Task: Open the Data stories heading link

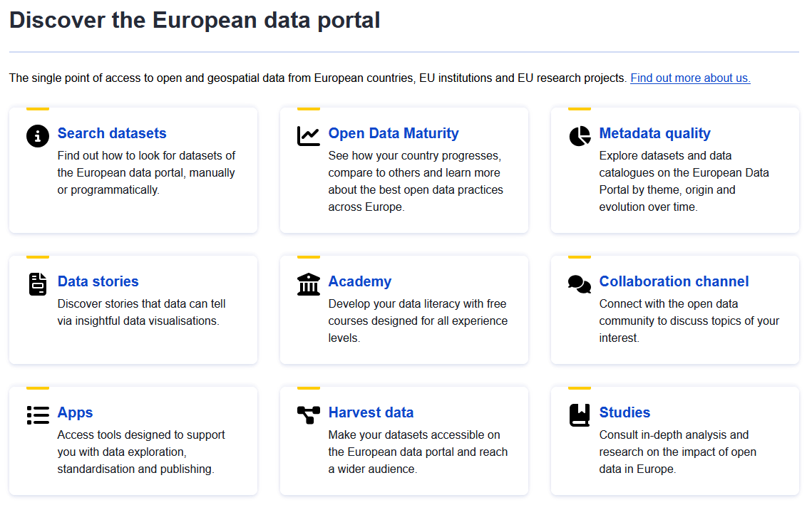Action: coord(98,281)
